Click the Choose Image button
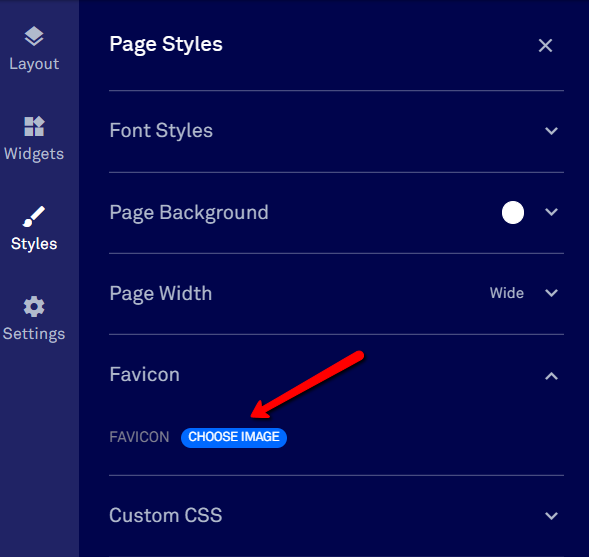 [x=234, y=437]
